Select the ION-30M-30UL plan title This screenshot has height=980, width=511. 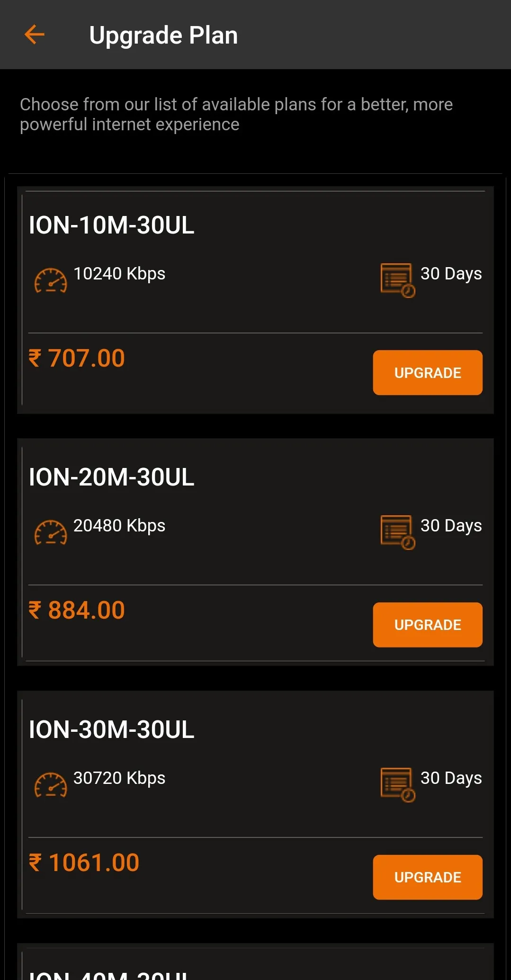tap(112, 729)
